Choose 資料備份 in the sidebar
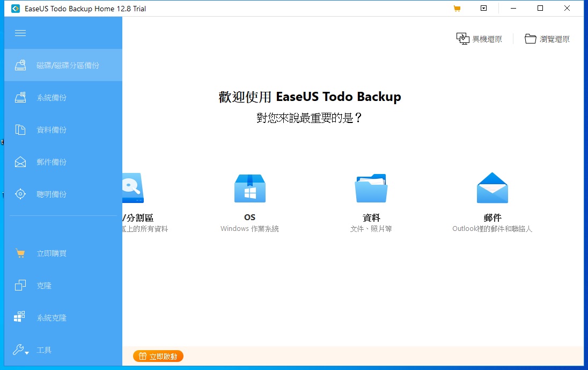Viewport: 588px width, 370px height. 52,130
